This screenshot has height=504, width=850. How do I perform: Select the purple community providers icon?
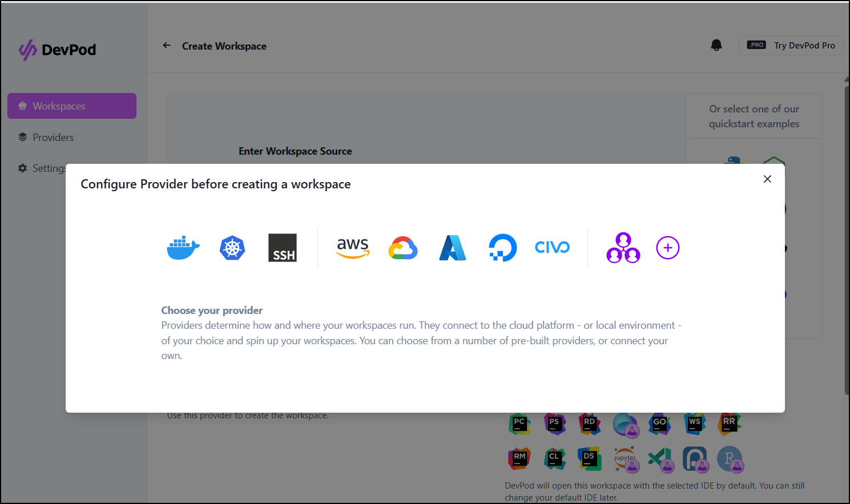pos(623,248)
